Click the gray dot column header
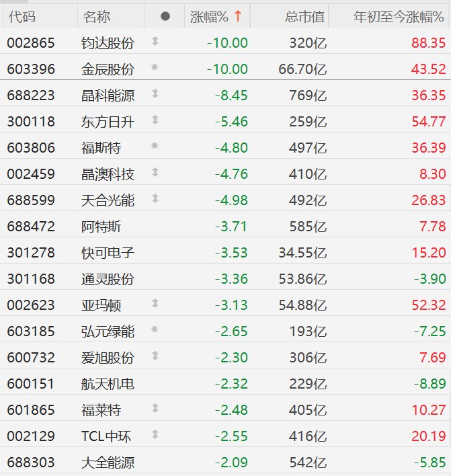 165,16
